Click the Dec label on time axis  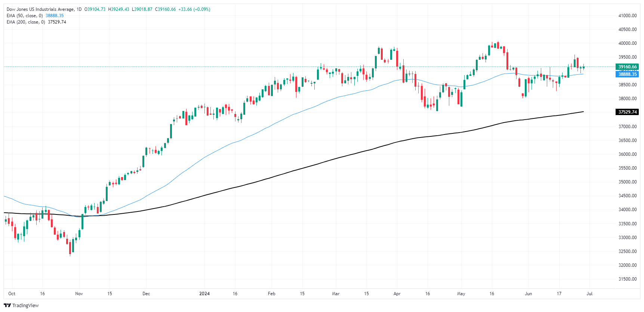(146, 294)
